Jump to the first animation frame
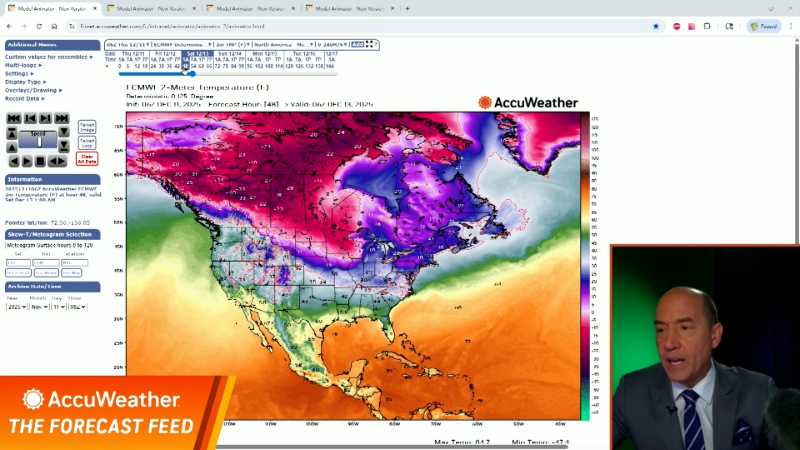Screen dimensions: 800x450 tap(13, 119)
